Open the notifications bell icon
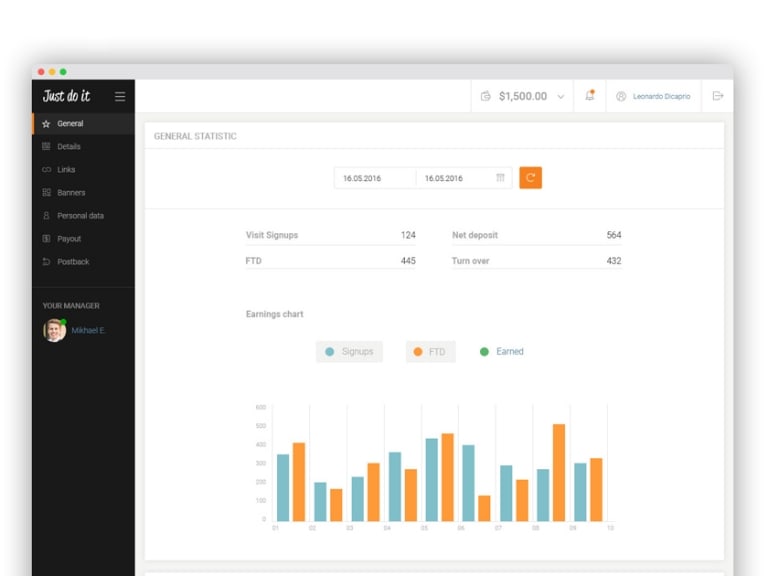Screen dimensions: 768x576 590,96
